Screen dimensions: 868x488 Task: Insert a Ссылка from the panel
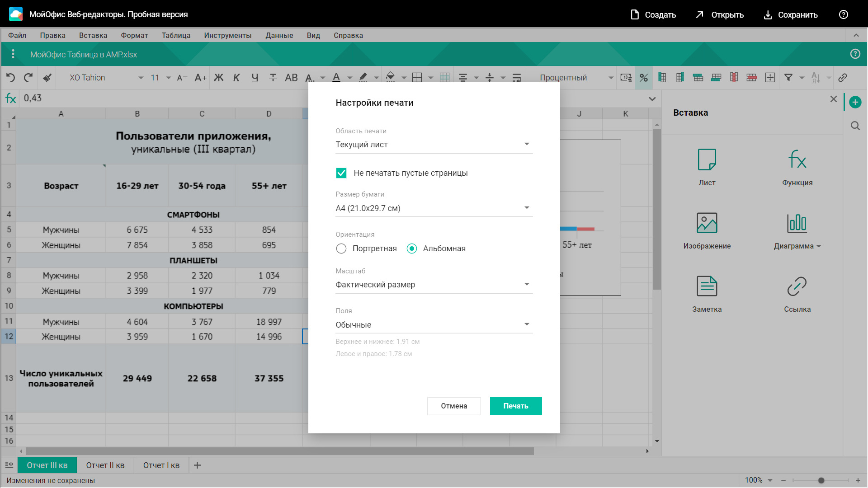click(797, 294)
